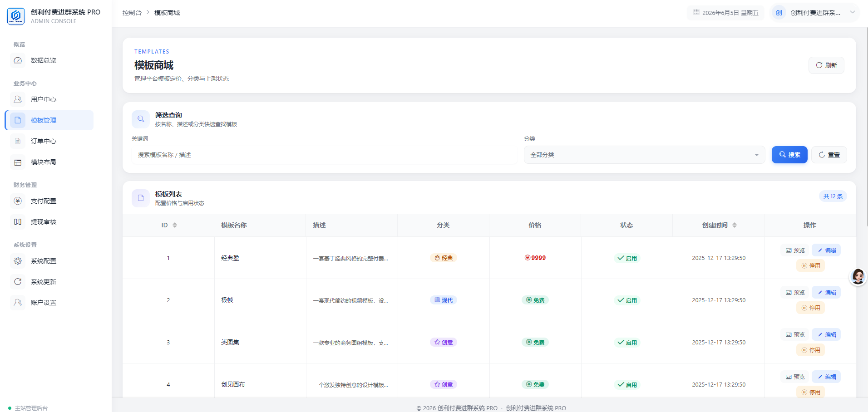Click the checkmark icon in 经典盈 status
This screenshot has height=412, width=868.
[x=621, y=258]
